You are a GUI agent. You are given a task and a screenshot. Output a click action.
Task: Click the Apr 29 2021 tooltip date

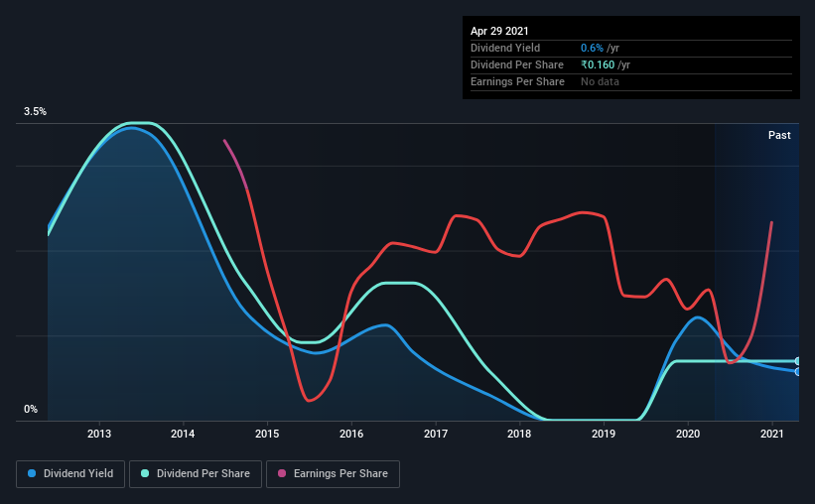tap(499, 31)
